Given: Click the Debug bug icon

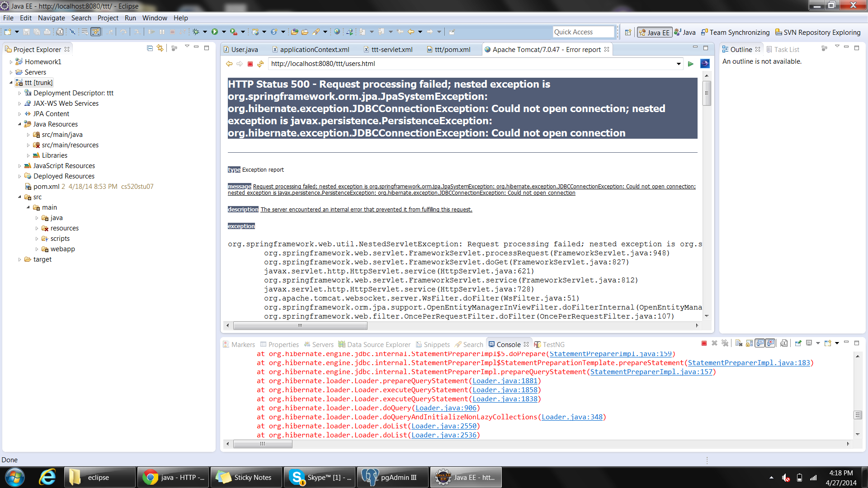Looking at the screenshot, I should (x=196, y=32).
